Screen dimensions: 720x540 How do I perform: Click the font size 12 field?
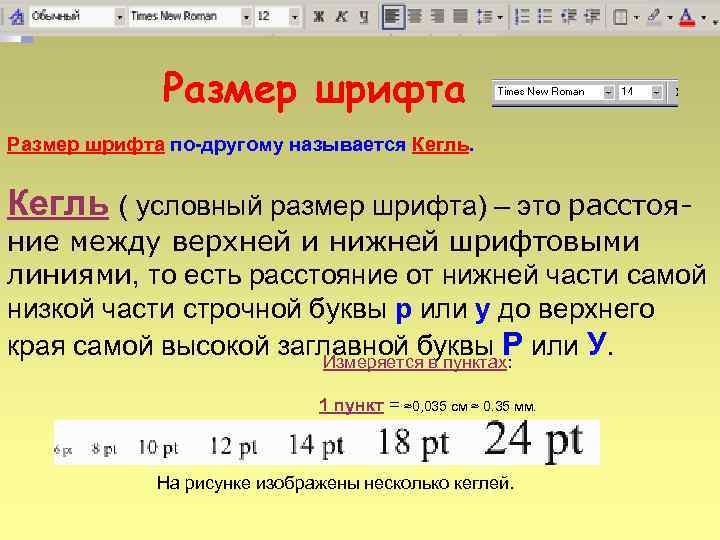(x=272, y=17)
